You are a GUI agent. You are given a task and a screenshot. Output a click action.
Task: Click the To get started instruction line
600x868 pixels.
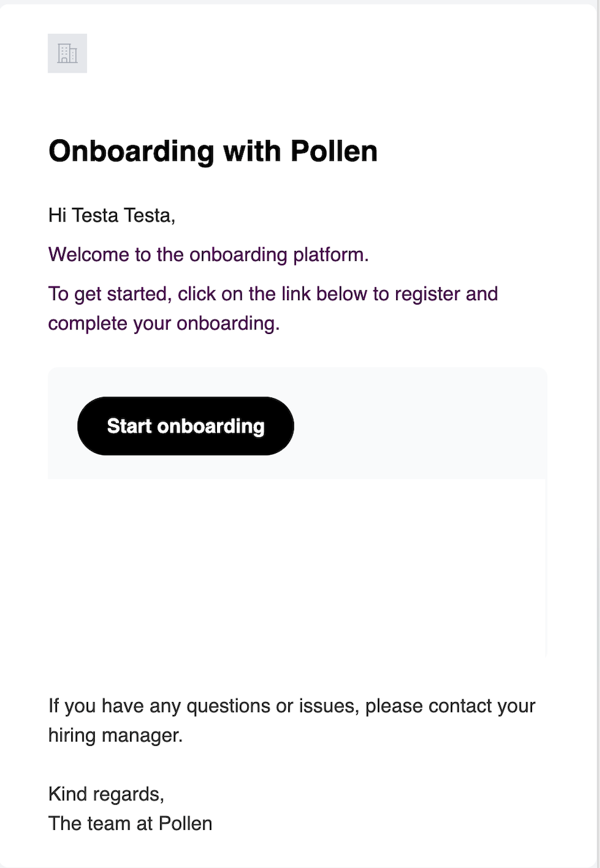pyautogui.click(x=273, y=294)
